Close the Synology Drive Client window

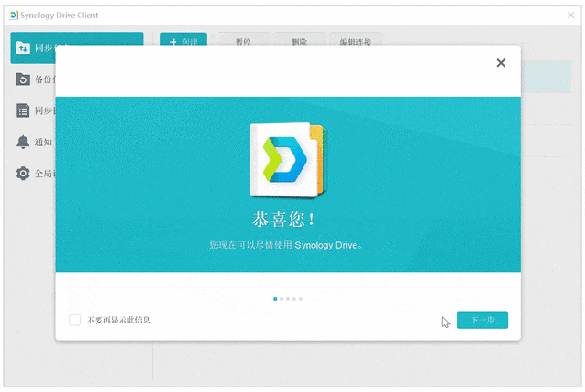pyautogui.click(x=570, y=16)
